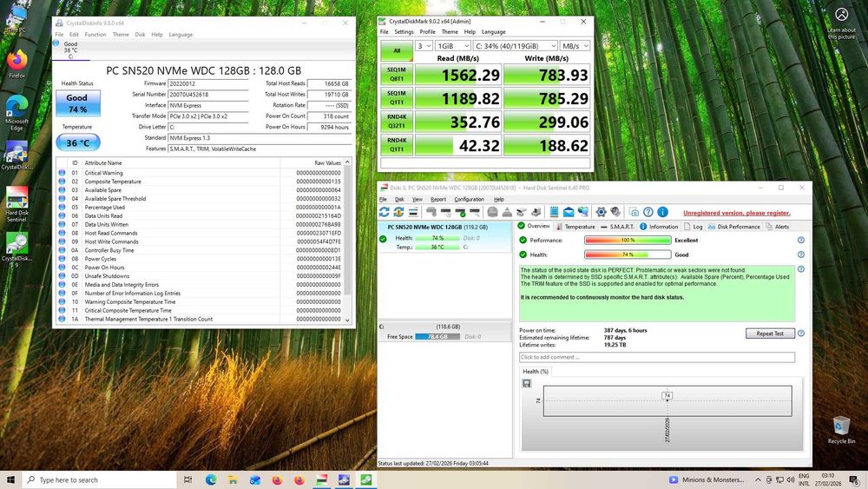Viewport: 868px width, 489px height.
Task: Run the RND4K Q32T1 benchmark
Action: [x=397, y=122]
